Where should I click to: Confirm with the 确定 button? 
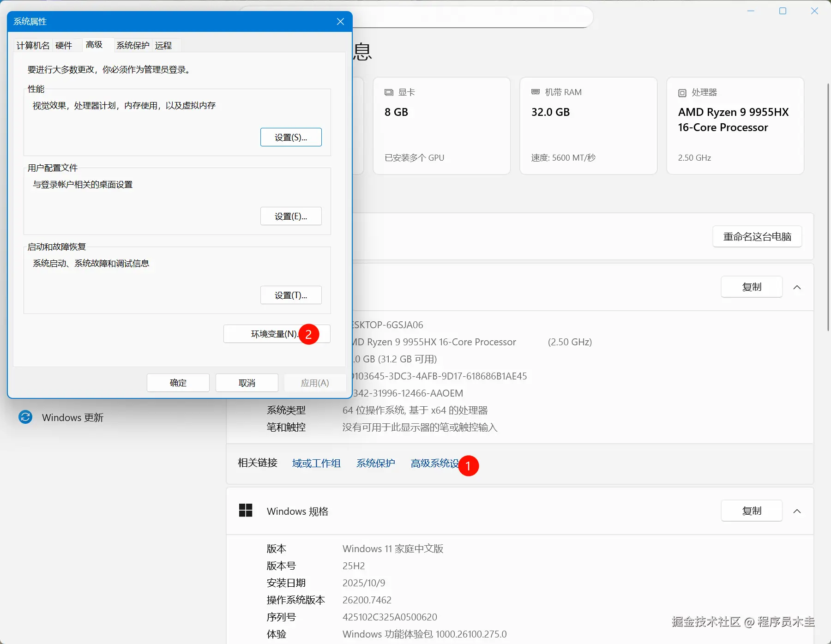click(178, 383)
